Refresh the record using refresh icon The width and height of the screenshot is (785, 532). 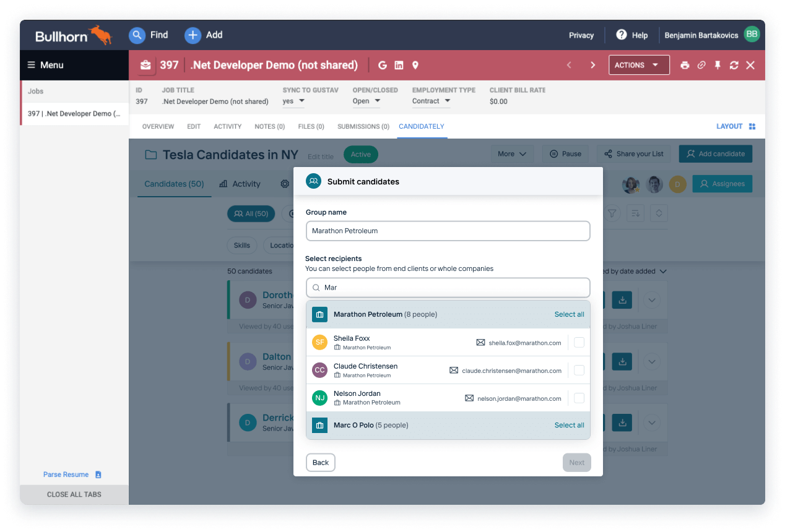(x=734, y=65)
